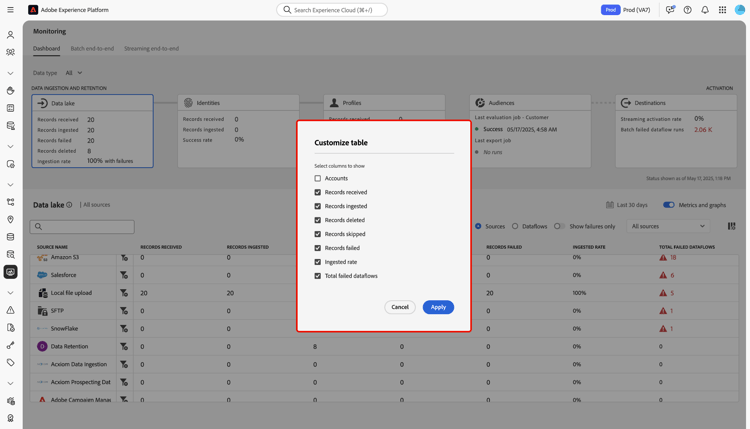Expand the Data type All dropdown
The height and width of the screenshot is (429, 750).
click(x=74, y=73)
